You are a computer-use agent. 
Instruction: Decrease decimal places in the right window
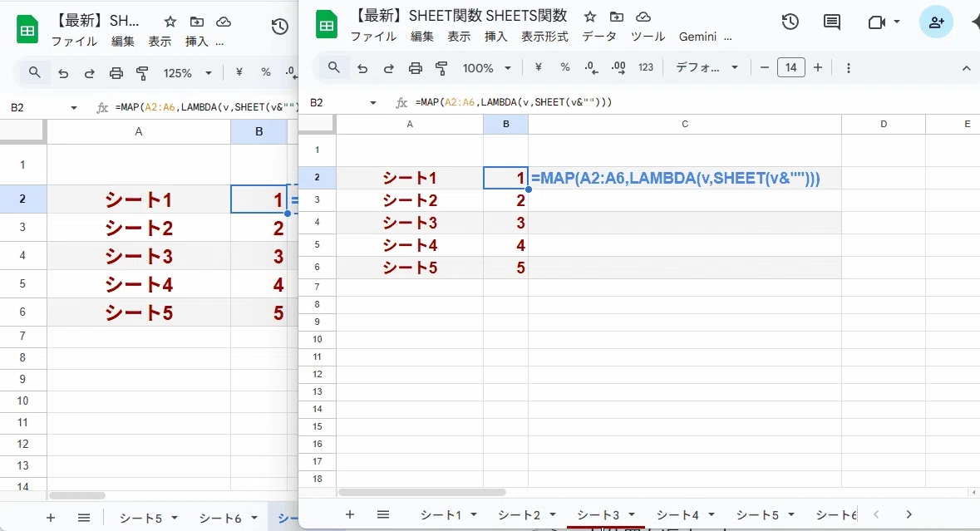coord(591,67)
